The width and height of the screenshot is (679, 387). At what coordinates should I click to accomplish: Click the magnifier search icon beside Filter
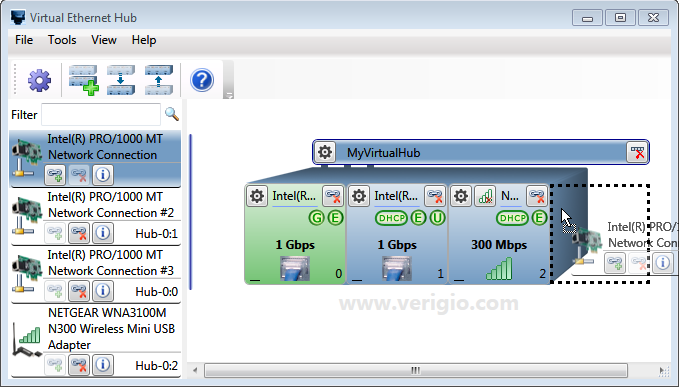[172, 114]
